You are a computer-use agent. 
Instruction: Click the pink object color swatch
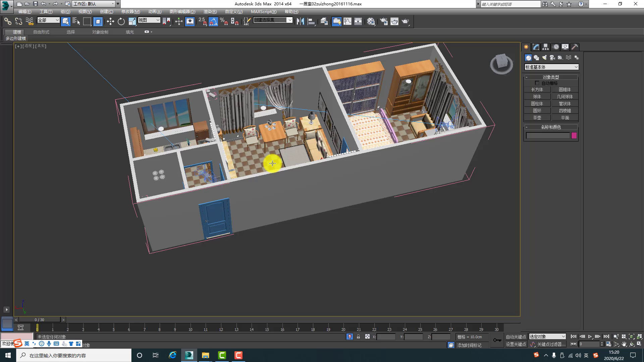[x=574, y=135]
